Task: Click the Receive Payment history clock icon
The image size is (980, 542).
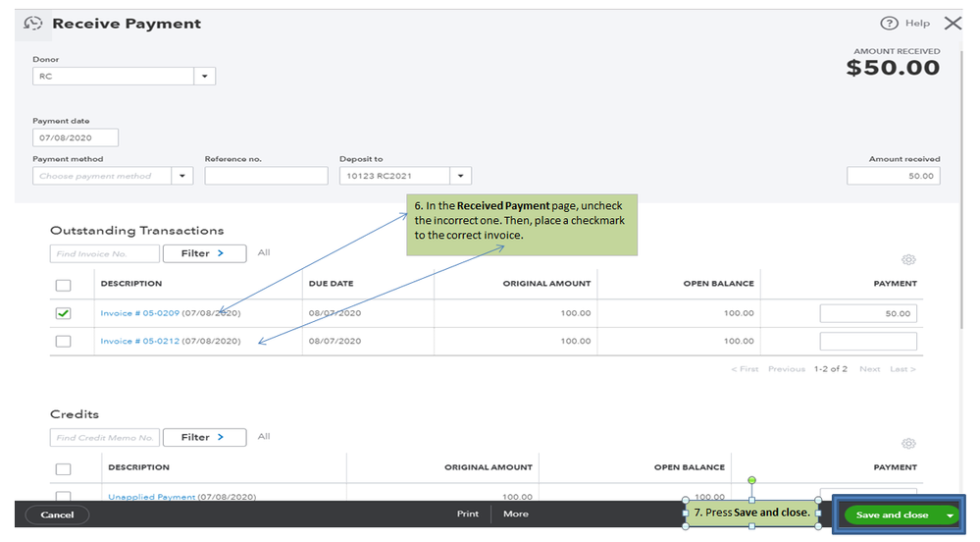Action: pos(33,24)
